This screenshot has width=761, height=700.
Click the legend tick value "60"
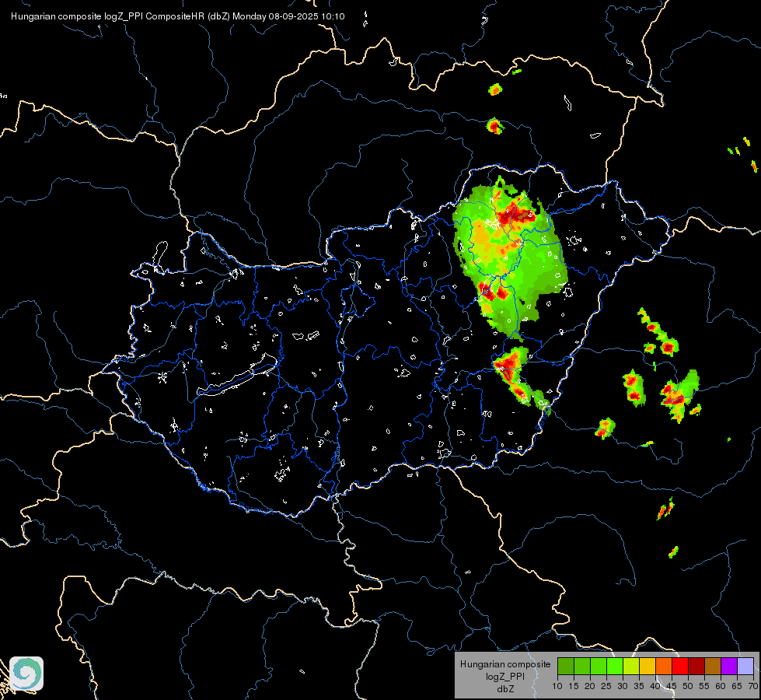(721, 687)
